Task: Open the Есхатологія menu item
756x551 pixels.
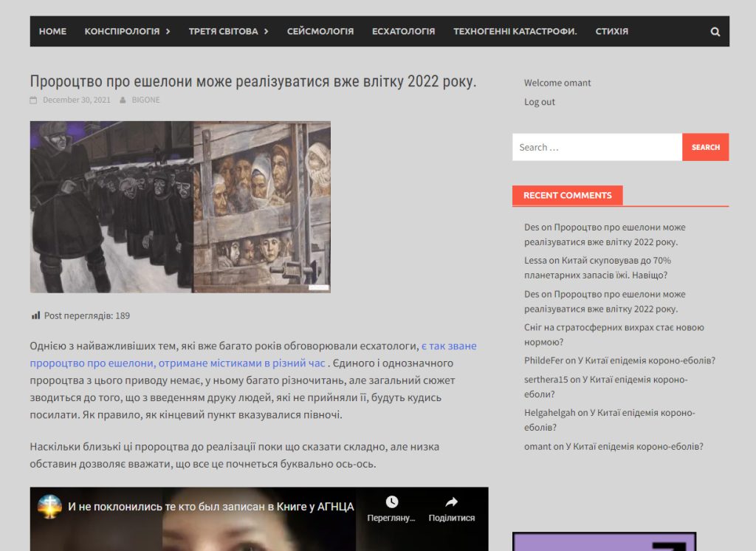Action: pos(403,31)
